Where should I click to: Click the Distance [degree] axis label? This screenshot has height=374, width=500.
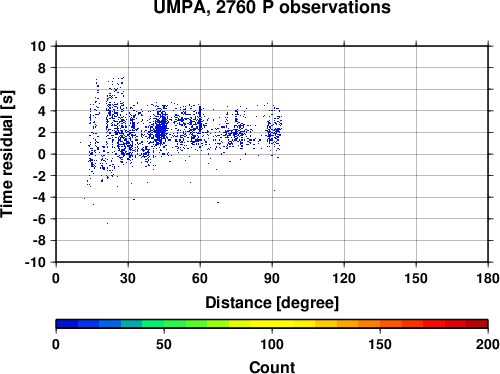coord(272,303)
